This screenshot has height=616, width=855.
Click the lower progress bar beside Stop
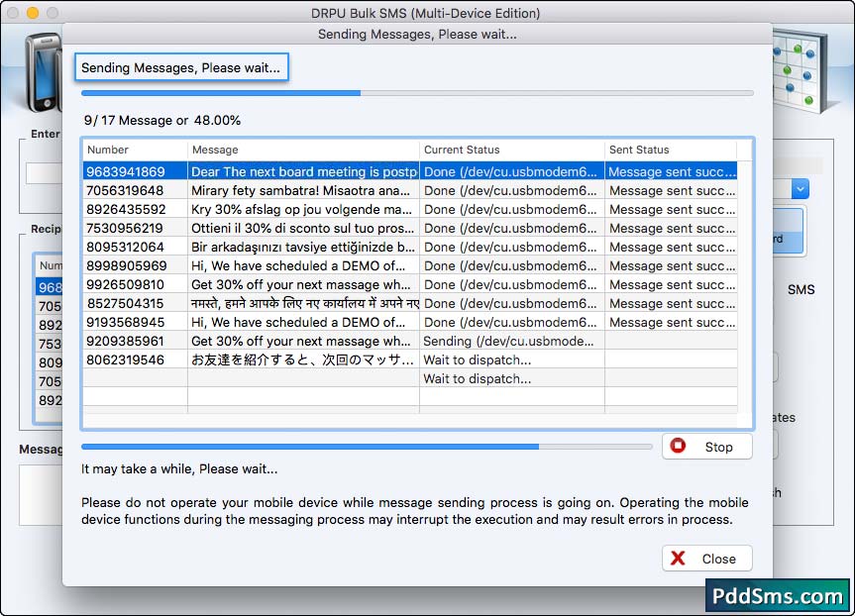tap(367, 447)
